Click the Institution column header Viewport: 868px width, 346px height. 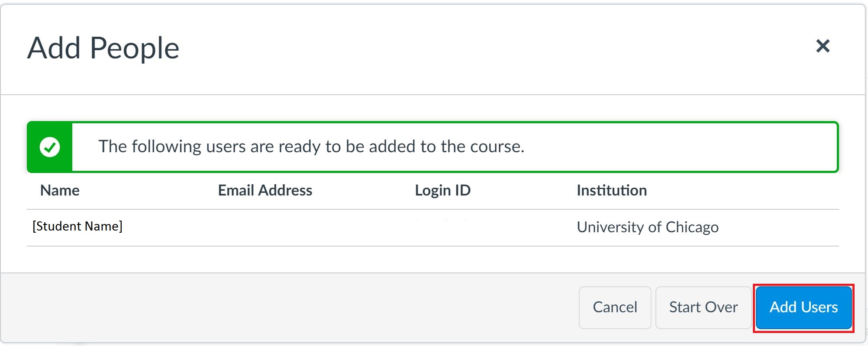612,190
